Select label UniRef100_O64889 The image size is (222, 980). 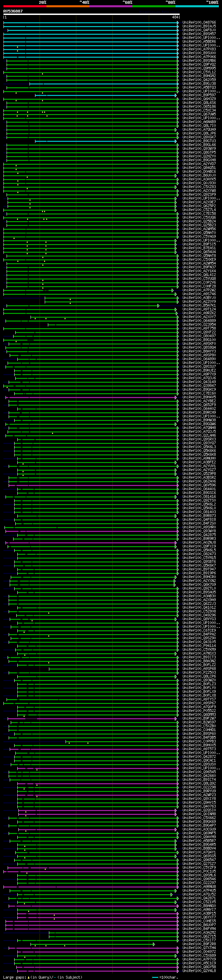point(199,321)
